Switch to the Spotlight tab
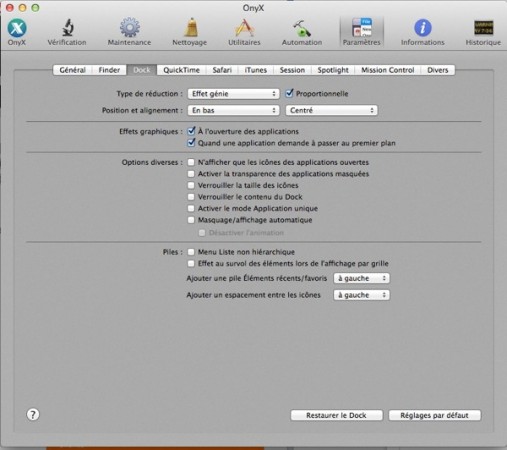 coord(333,70)
